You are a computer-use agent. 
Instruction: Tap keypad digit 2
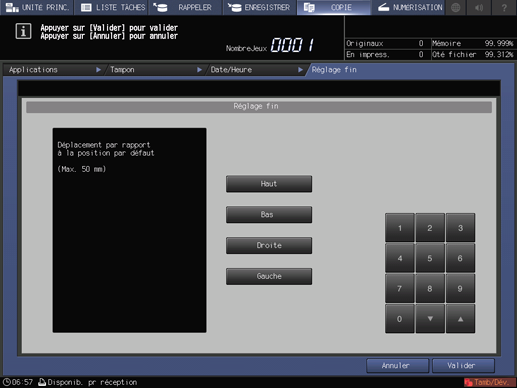pos(430,228)
